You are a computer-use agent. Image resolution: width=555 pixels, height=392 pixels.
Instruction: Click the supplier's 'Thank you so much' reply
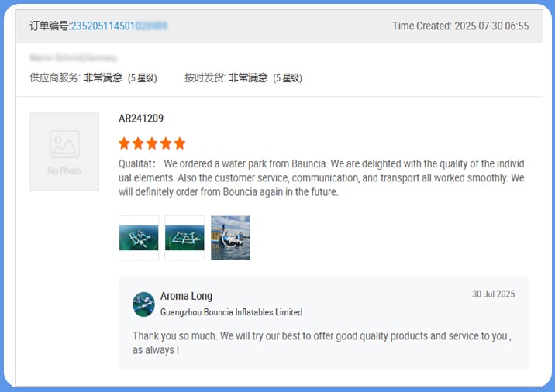pos(322,342)
